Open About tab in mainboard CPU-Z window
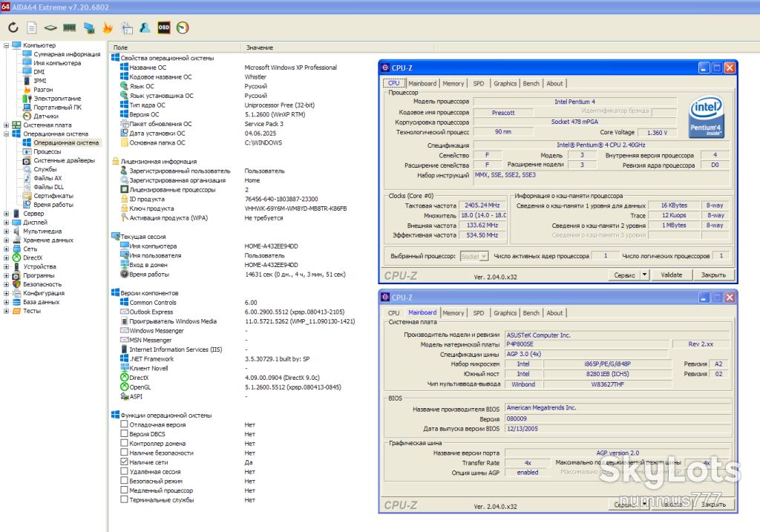Image resolution: width=760 pixels, height=532 pixels. pos(554,313)
